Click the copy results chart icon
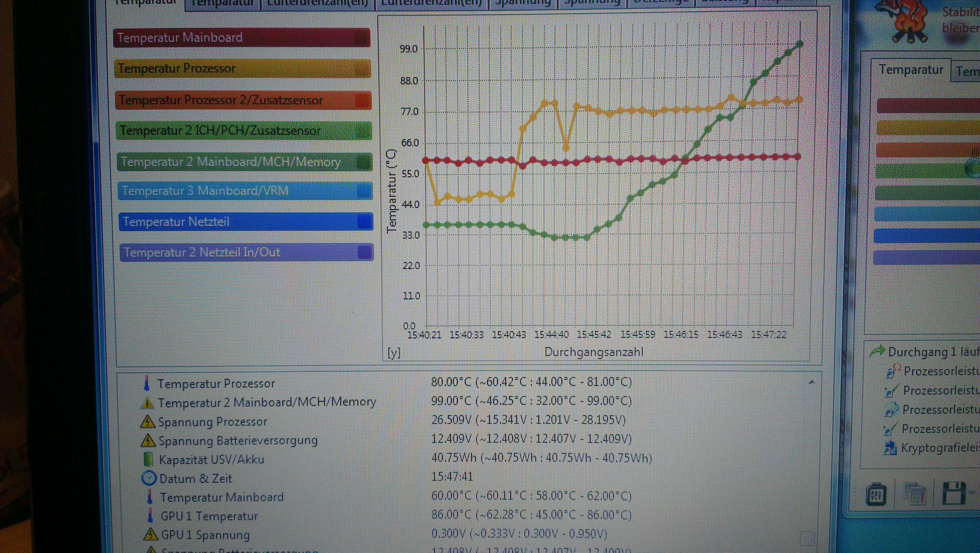Viewport: 980px width, 553px height. (x=914, y=494)
